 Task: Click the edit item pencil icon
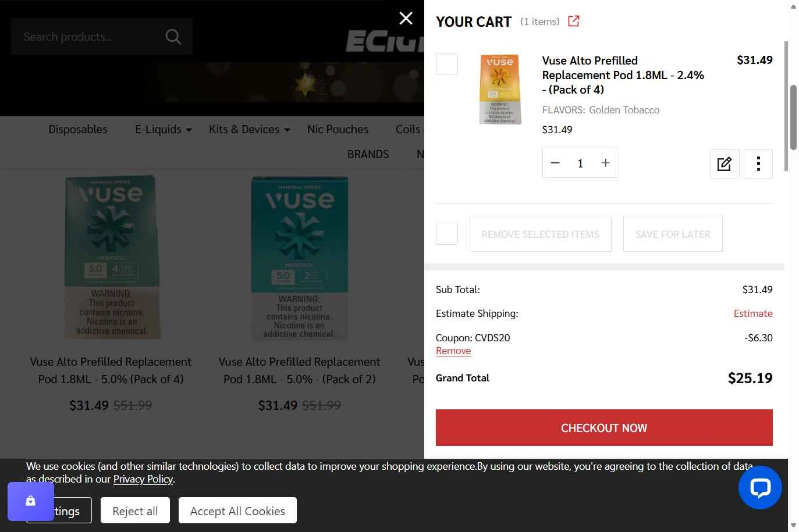(725, 164)
